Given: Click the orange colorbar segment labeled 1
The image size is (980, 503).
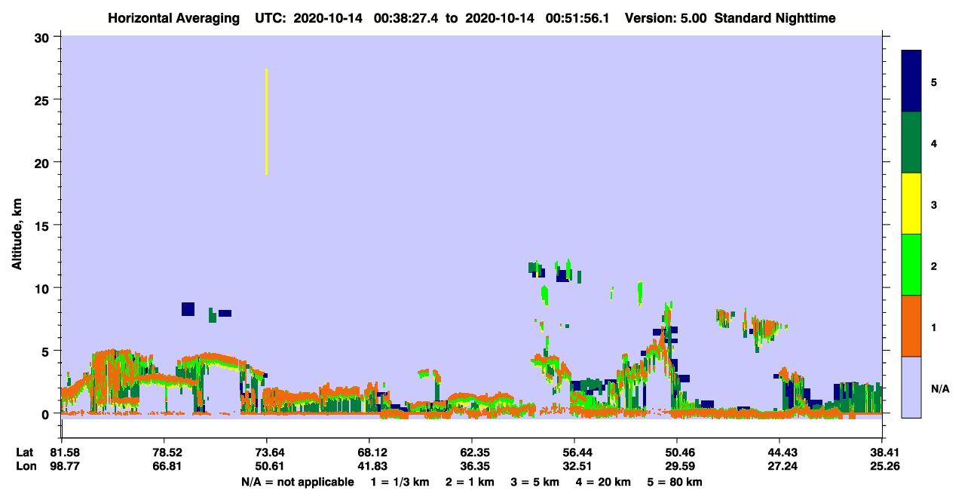Looking at the screenshot, I should pyautogui.click(x=911, y=326).
